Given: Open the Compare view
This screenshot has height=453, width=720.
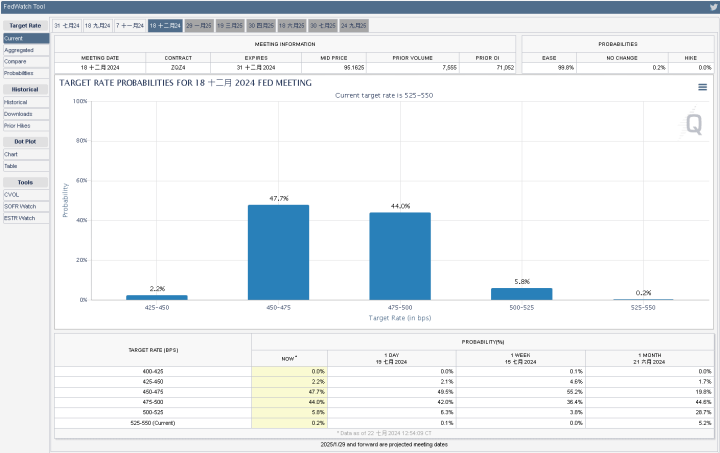Looking at the screenshot, I should tap(26, 62).
